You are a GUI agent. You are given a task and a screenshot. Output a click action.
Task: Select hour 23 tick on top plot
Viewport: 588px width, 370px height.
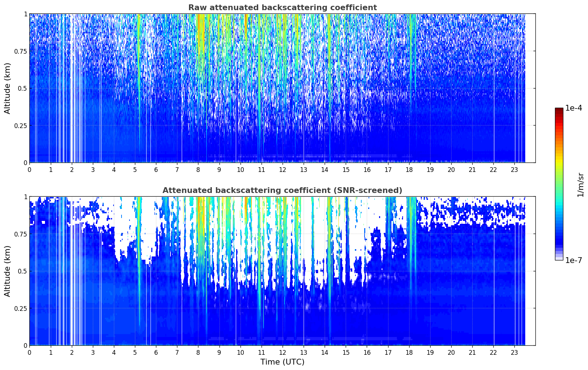point(514,169)
